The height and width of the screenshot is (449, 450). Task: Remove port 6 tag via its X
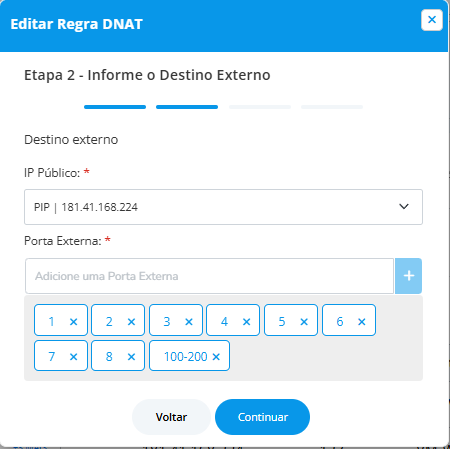pyautogui.click(x=362, y=322)
